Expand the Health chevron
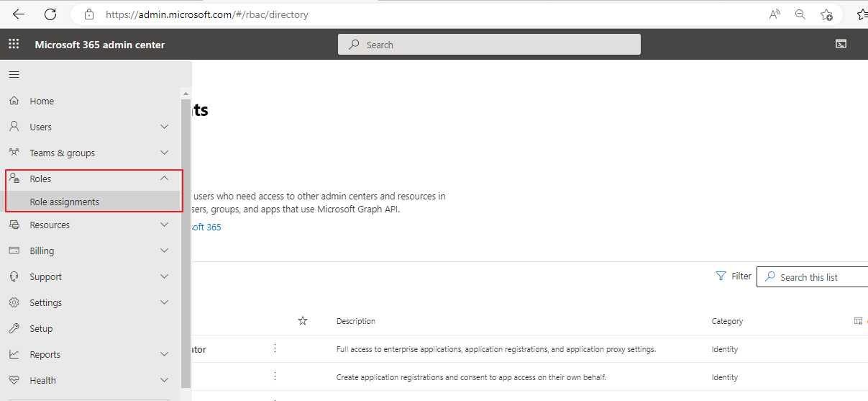868x401 pixels. coord(164,380)
